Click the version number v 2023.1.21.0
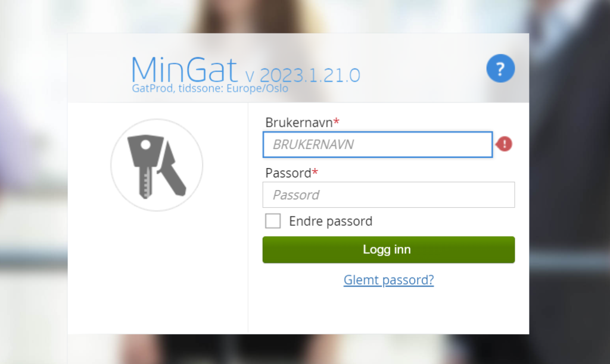 click(303, 75)
